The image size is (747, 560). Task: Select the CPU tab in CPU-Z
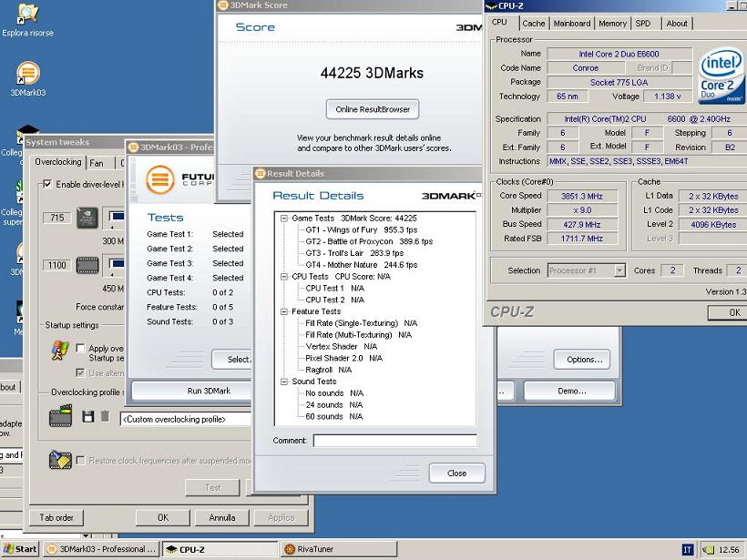[x=499, y=22]
